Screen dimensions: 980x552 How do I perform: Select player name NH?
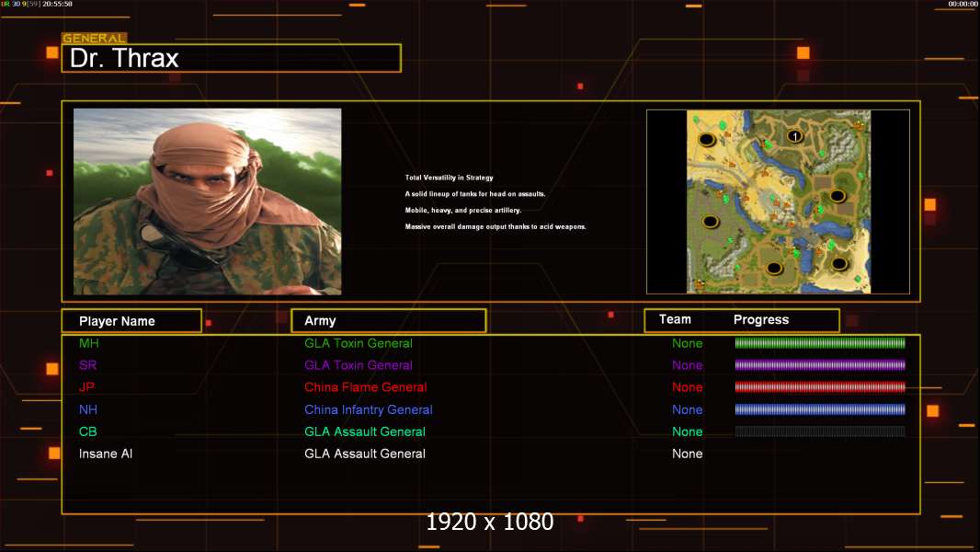88,409
